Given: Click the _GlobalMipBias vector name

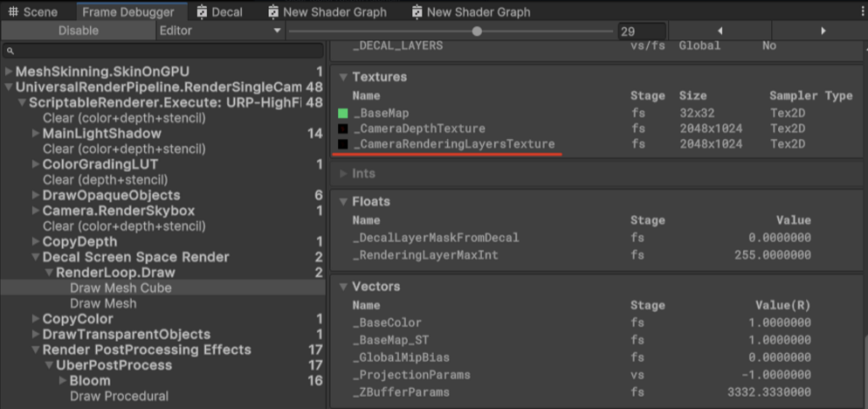Looking at the screenshot, I should coord(402,357).
